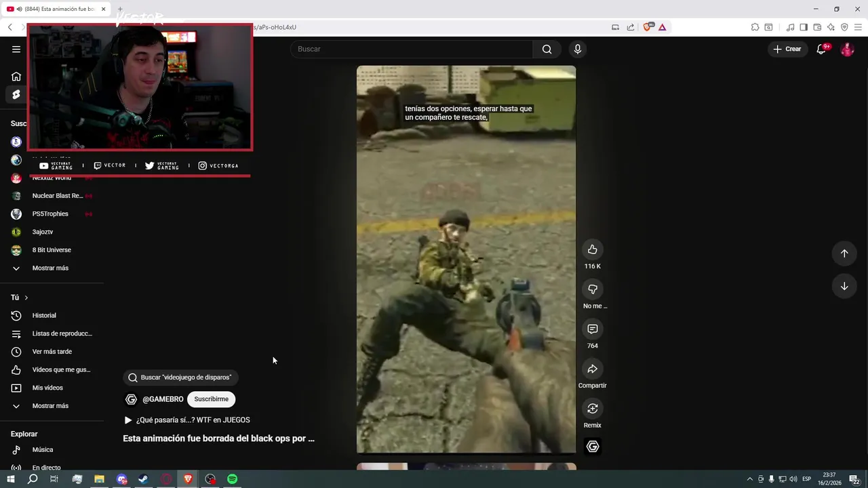Image resolution: width=868 pixels, height=488 pixels.
Task: Start voice search with microphone icon
Action: (578, 49)
